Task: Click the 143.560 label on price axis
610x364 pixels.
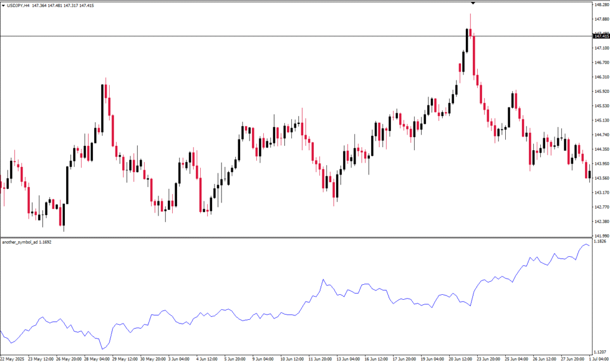Action: 601,178
